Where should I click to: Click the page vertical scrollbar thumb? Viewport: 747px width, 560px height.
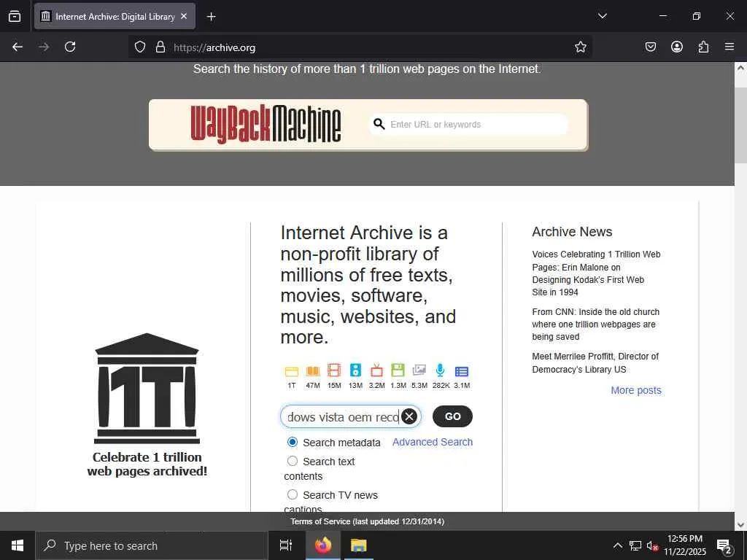tap(740, 125)
